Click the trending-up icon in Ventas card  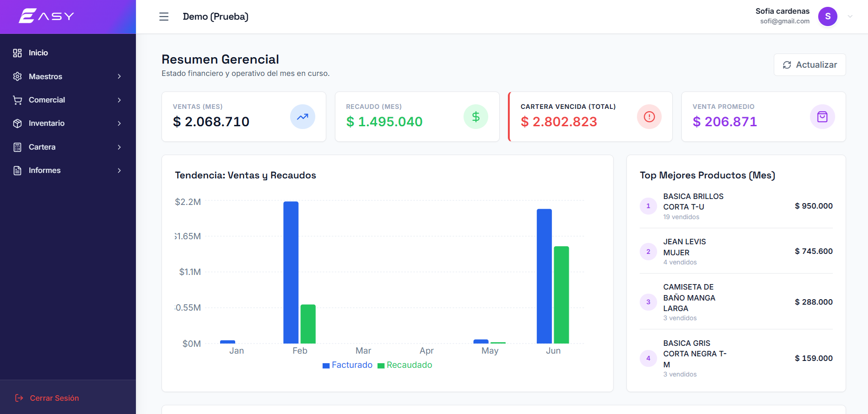coord(302,117)
